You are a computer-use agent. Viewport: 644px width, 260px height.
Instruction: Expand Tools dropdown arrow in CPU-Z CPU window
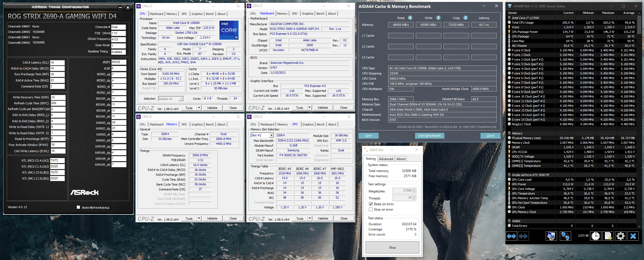click(199, 108)
